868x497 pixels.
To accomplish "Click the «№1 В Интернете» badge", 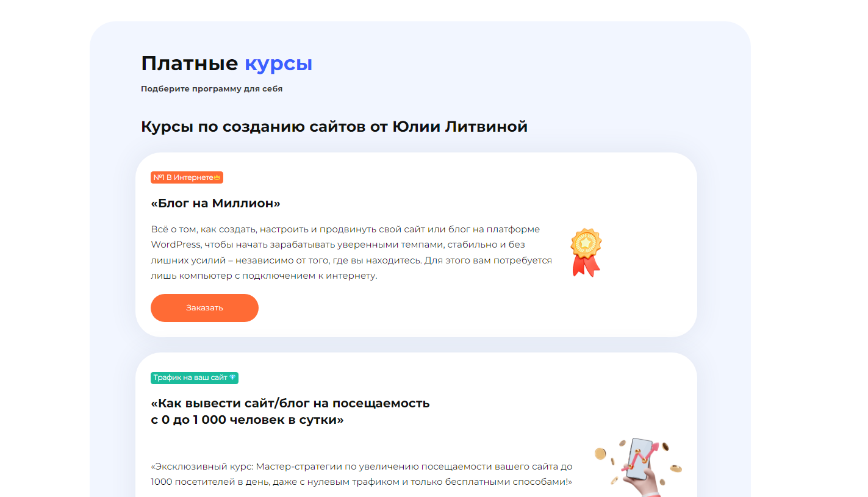I will 187,177.
